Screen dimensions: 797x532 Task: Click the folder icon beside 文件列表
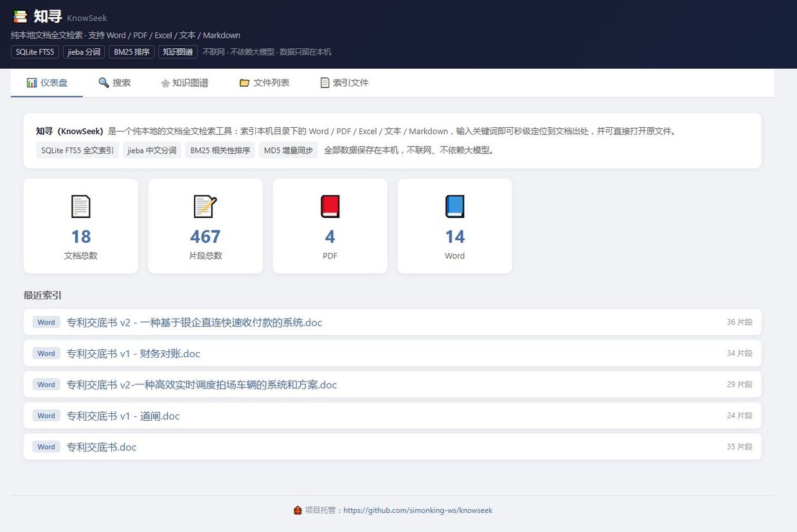pos(244,83)
